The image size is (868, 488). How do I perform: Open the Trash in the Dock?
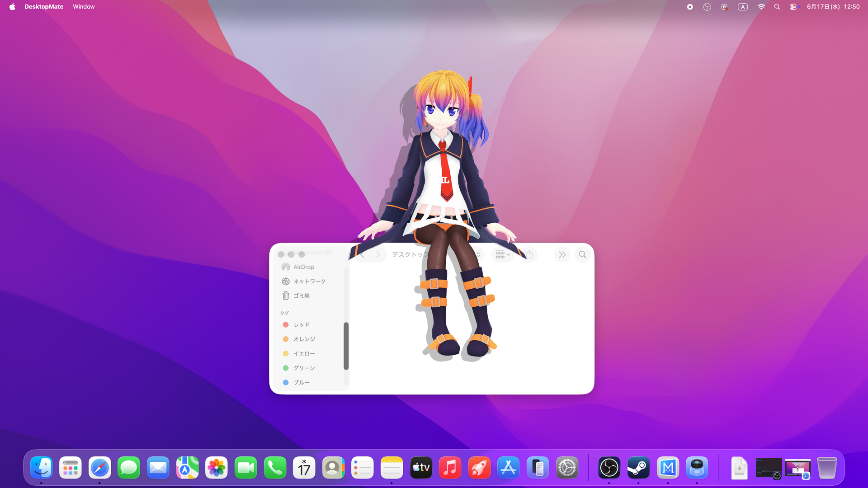click(x=827, y=468)
